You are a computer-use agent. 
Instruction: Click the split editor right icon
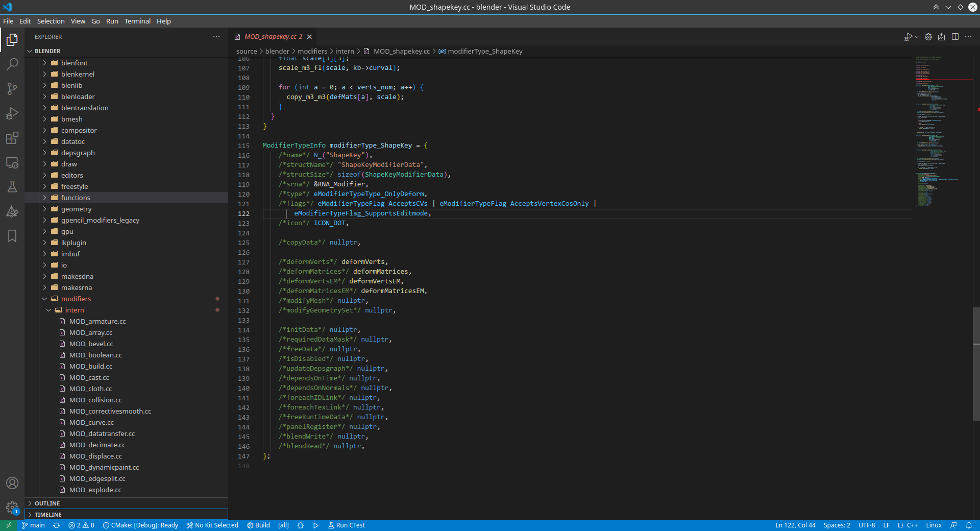(955, 37)
